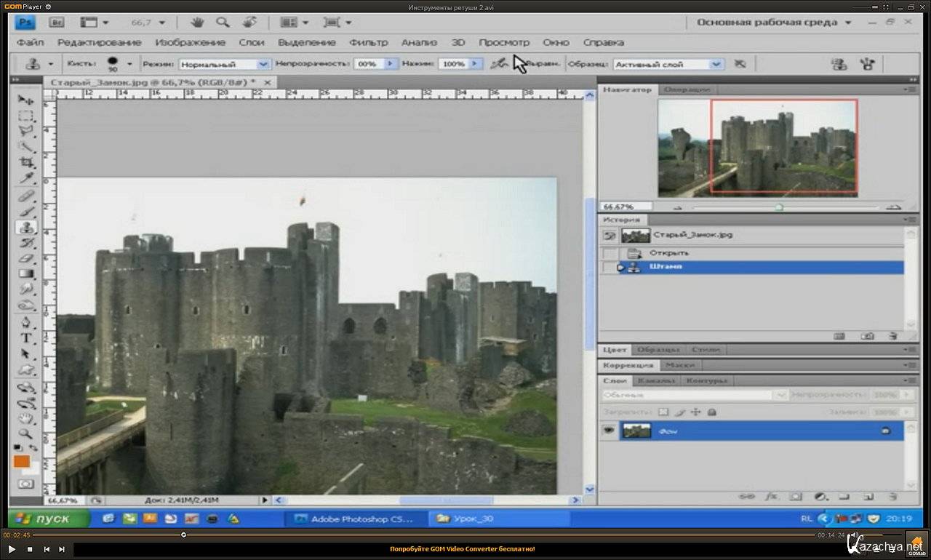Screen dimensions: 931x560
Task: Hide the Фон layer using eye icon
Action: click(608, 431)
